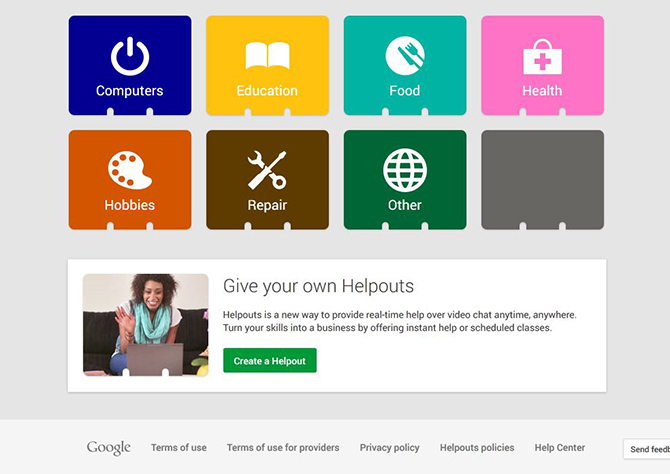Open the Helpouts policies link

pos(477,448)
